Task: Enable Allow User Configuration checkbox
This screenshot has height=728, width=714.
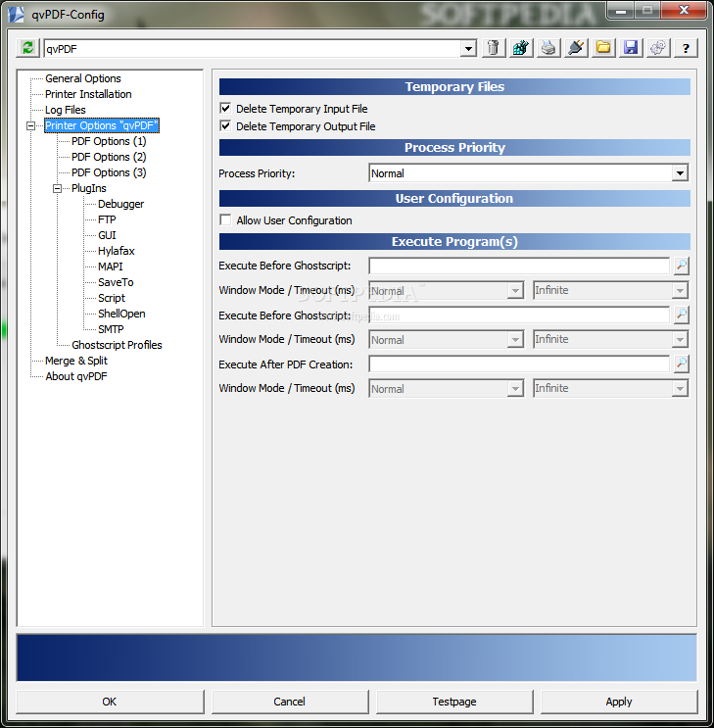Action: [x=225, y=219]
